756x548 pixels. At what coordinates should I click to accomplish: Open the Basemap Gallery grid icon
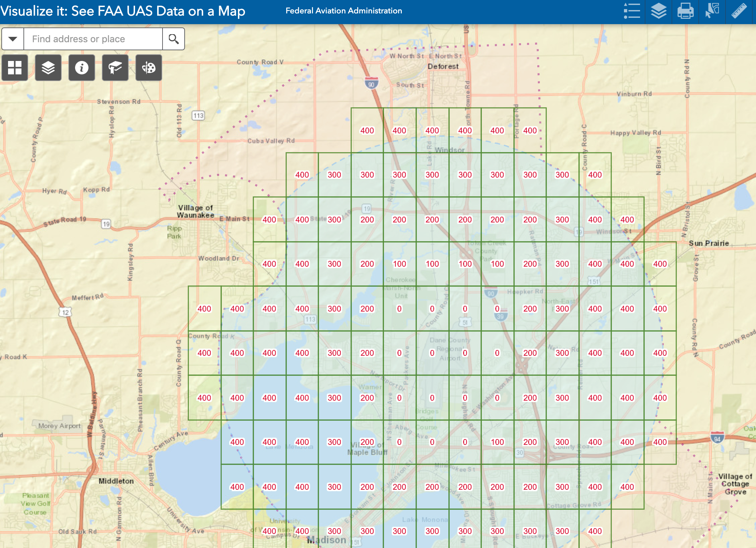click(15, 68)
